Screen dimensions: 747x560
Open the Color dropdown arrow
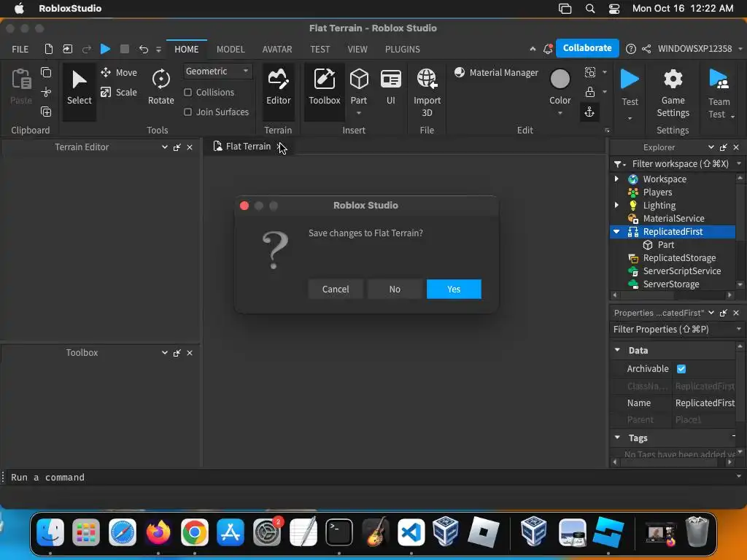560,113
